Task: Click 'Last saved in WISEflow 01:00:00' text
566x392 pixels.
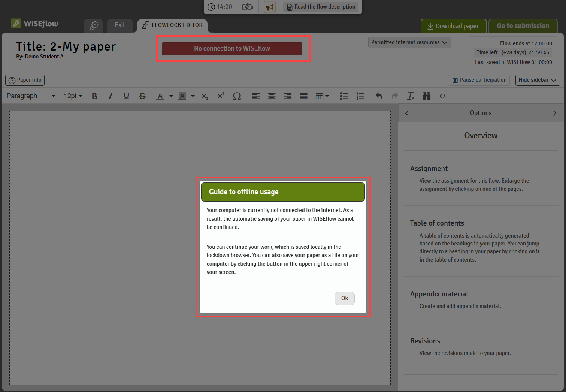Action: (x=514, y=62)
